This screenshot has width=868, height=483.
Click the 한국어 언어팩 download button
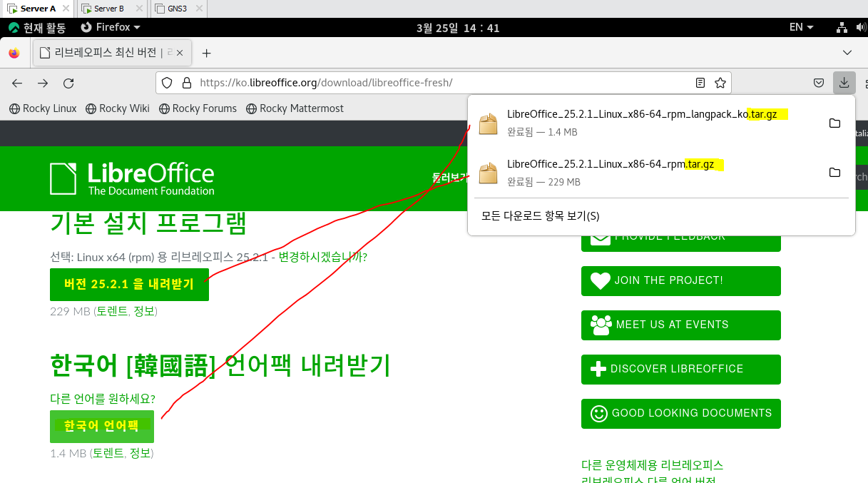(102, 426)
